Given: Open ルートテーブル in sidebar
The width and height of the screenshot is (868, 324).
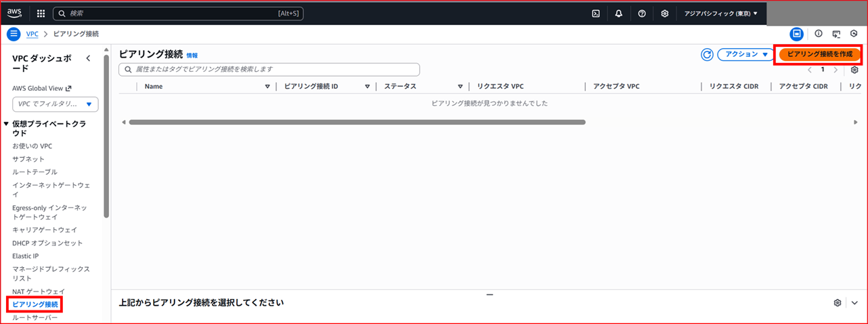Looking at the screenshot, I should click(x=35, y=171).
